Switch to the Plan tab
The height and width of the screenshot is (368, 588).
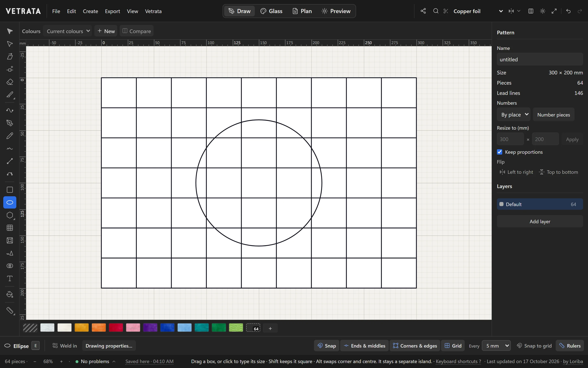(302, 11)
